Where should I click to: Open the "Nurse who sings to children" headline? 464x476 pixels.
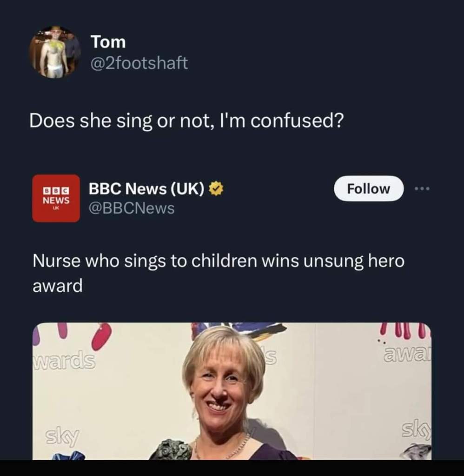[x=218, y=261]
